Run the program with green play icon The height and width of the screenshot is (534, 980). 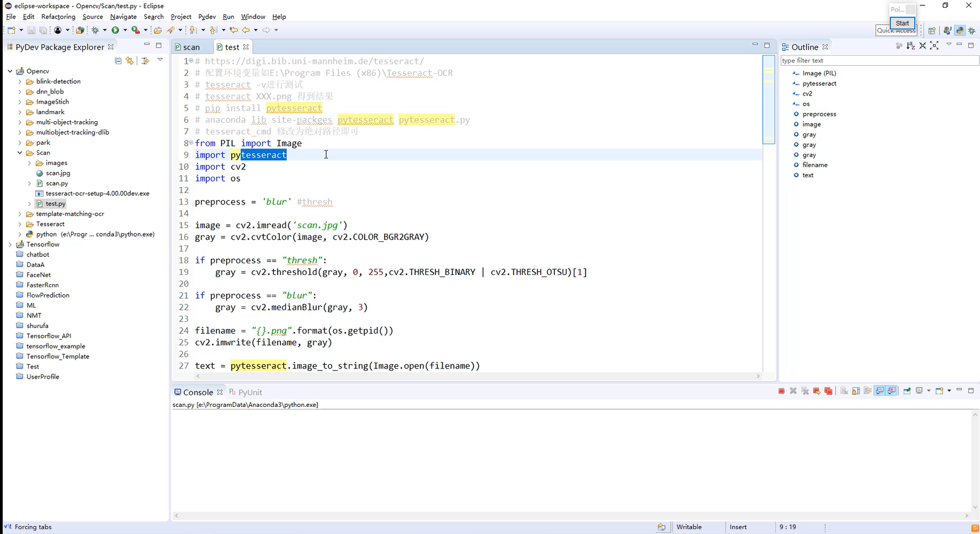tap(115, 30)
